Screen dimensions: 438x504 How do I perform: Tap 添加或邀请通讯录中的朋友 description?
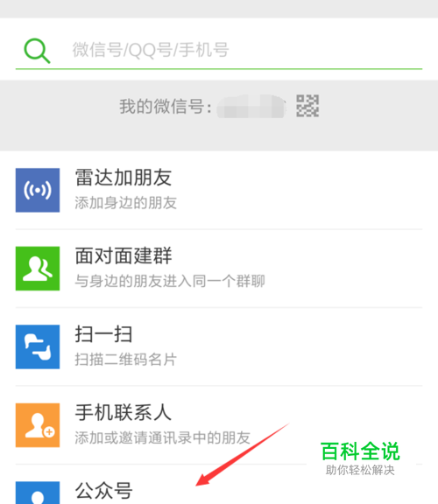[163, 437]
